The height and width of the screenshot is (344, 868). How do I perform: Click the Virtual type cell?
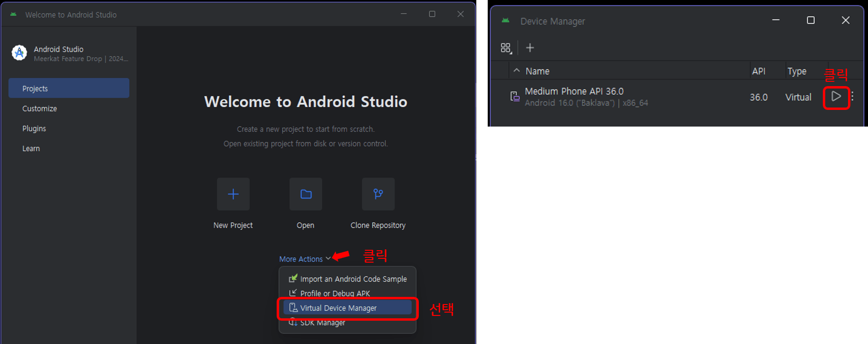(798, 97)
